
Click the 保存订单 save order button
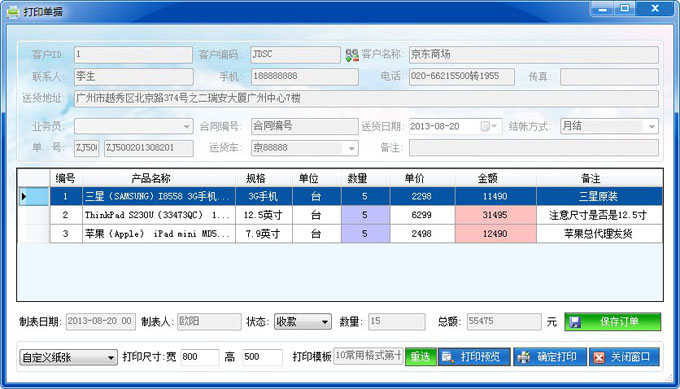pos(612,322)
